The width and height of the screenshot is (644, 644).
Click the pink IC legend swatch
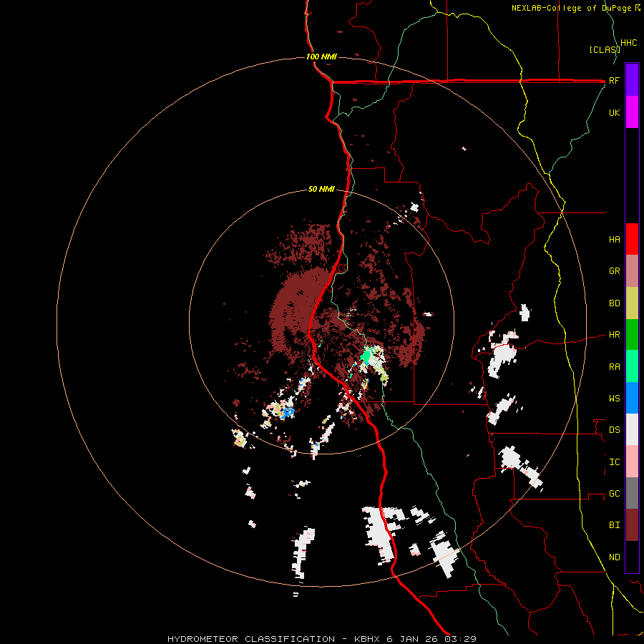coord(632,462)
